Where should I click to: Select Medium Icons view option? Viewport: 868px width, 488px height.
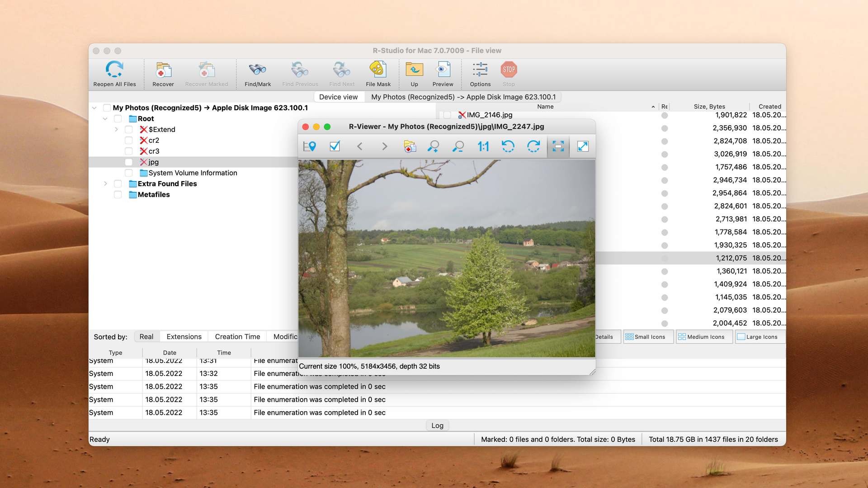click(703, 336)
